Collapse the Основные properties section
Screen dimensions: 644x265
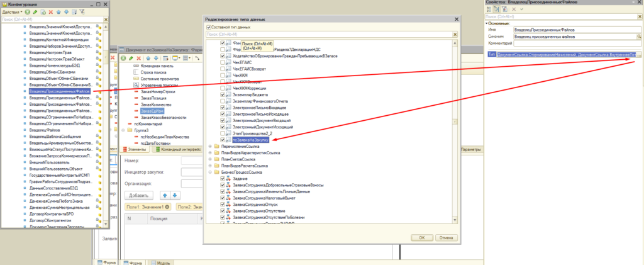click(486, 23)
